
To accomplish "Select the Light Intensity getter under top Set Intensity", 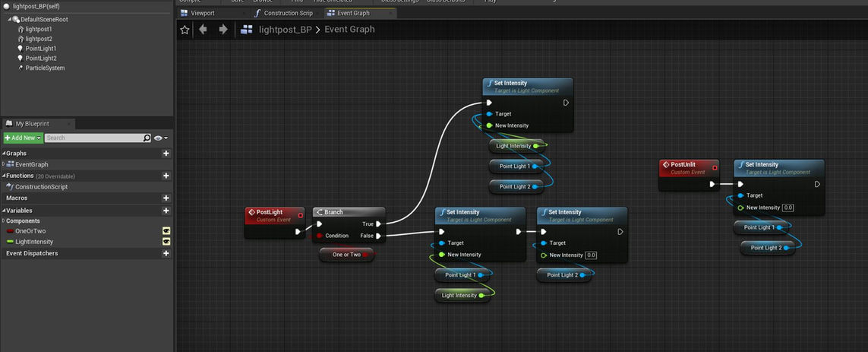I will [x=518, y=146].
